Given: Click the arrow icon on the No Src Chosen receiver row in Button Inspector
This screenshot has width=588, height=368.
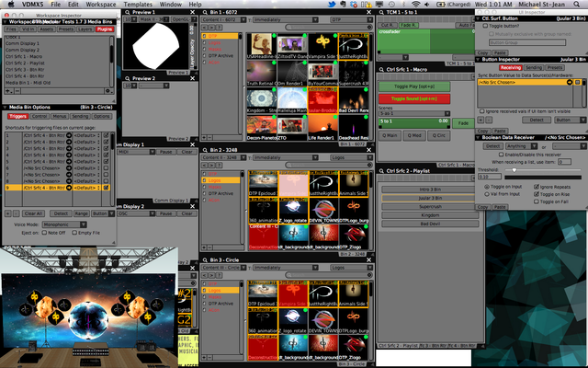Looking at the screenshot, I should click(570, 82).
